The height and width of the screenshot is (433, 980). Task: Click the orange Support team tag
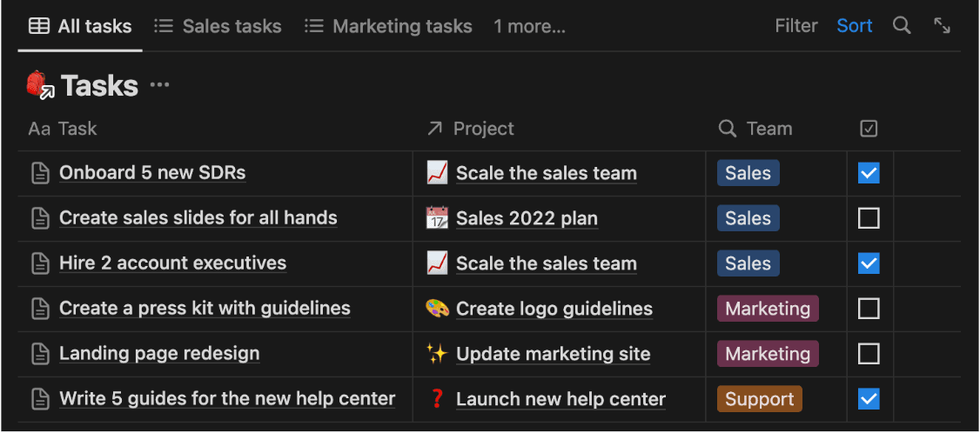(759, 399)
